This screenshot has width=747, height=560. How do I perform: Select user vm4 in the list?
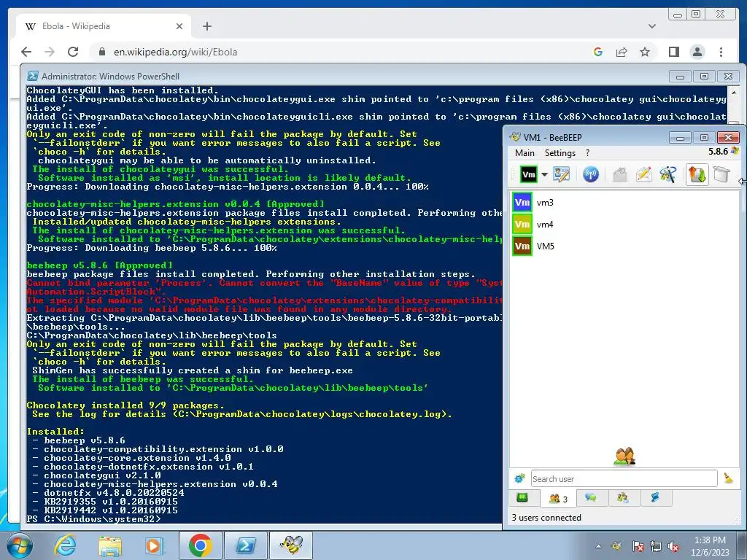625,225
